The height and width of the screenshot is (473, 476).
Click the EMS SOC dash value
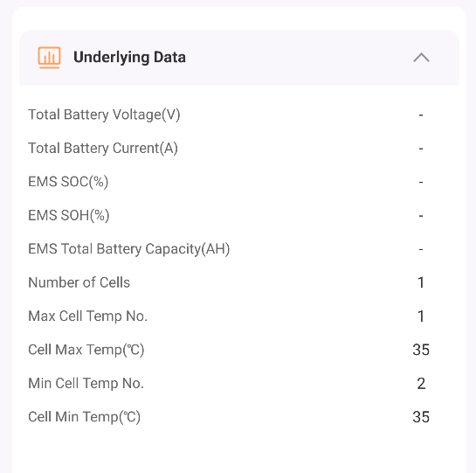tap(421, 182)
